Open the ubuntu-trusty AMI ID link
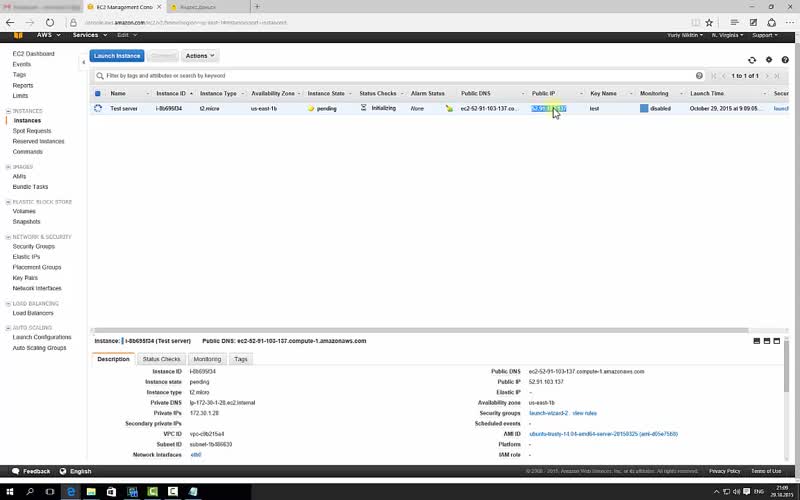 [x=604, y=434]
